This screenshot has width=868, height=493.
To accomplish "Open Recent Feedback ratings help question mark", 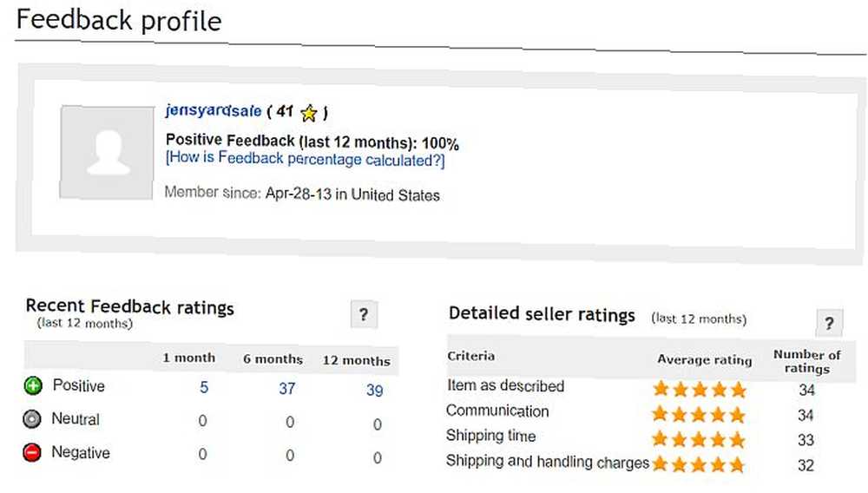I will coord(364,314).
